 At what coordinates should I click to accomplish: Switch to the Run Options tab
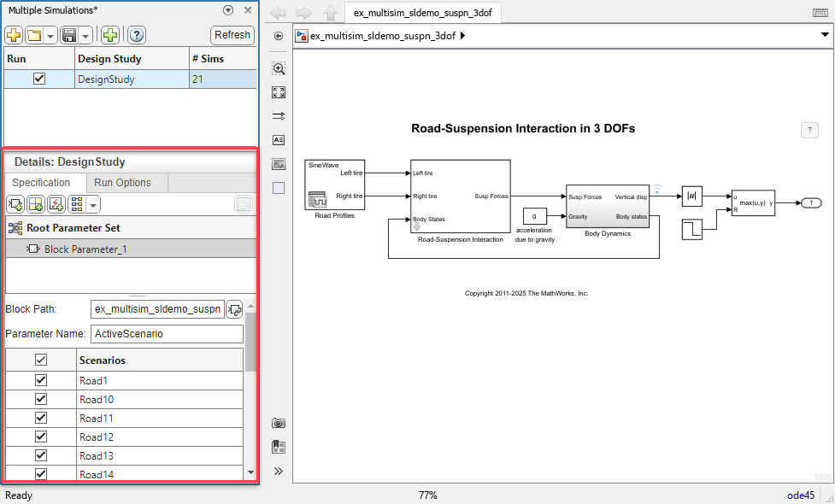point(122,183)
